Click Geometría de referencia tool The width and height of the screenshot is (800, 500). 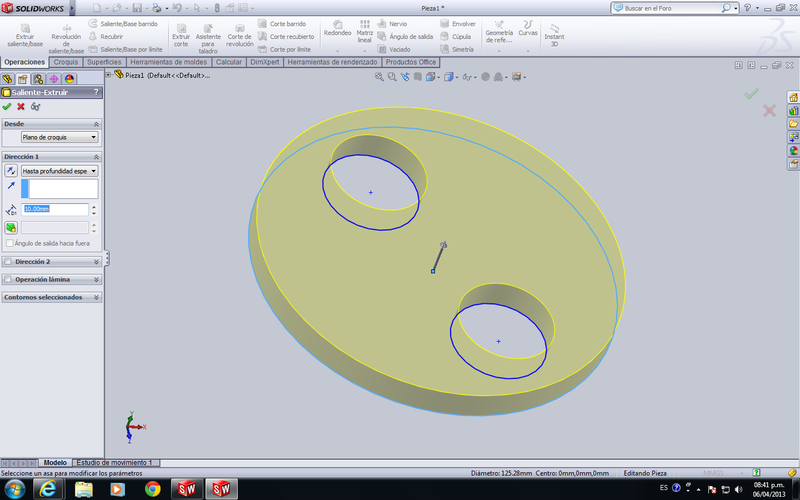(499, 32)
